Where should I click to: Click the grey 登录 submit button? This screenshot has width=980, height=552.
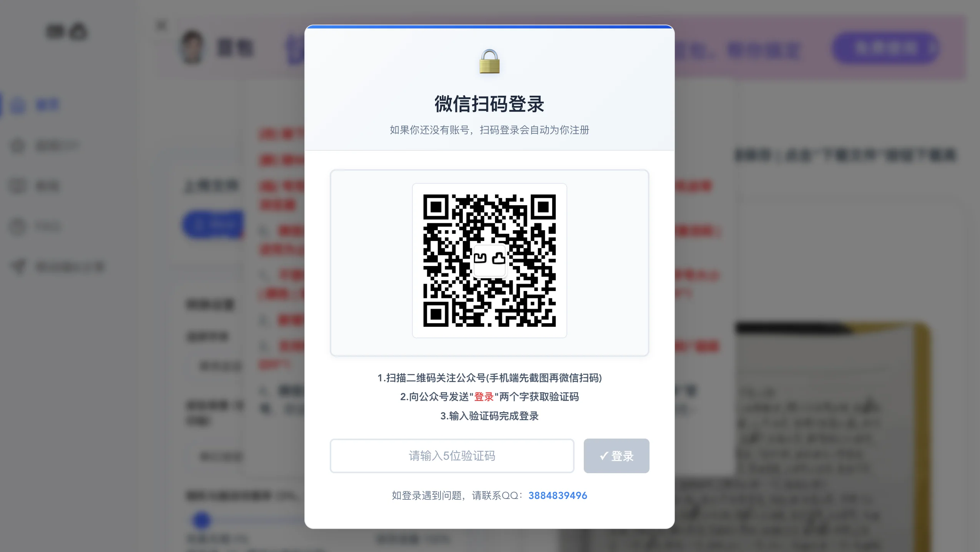(x=616, y=456)
